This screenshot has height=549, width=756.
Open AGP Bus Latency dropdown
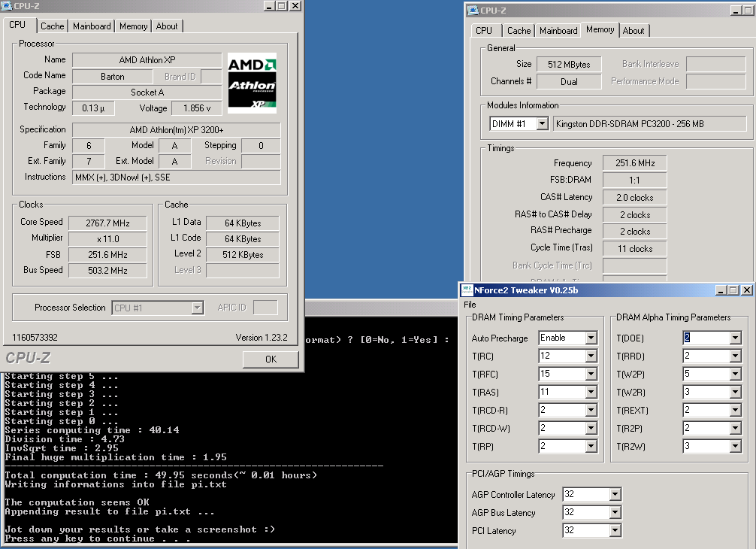(x=615, y=512)
